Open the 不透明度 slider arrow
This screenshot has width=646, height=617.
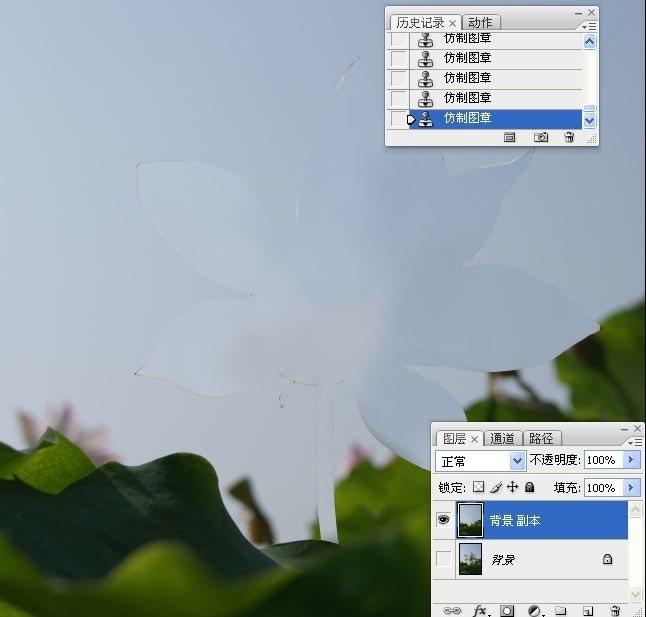(x=632, y=460)
